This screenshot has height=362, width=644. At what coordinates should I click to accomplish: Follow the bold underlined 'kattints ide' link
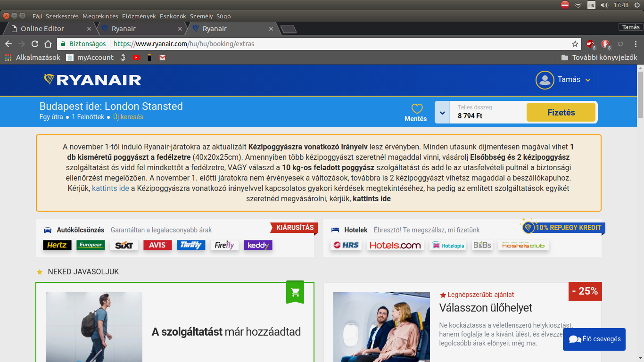(x=372, y=199)
